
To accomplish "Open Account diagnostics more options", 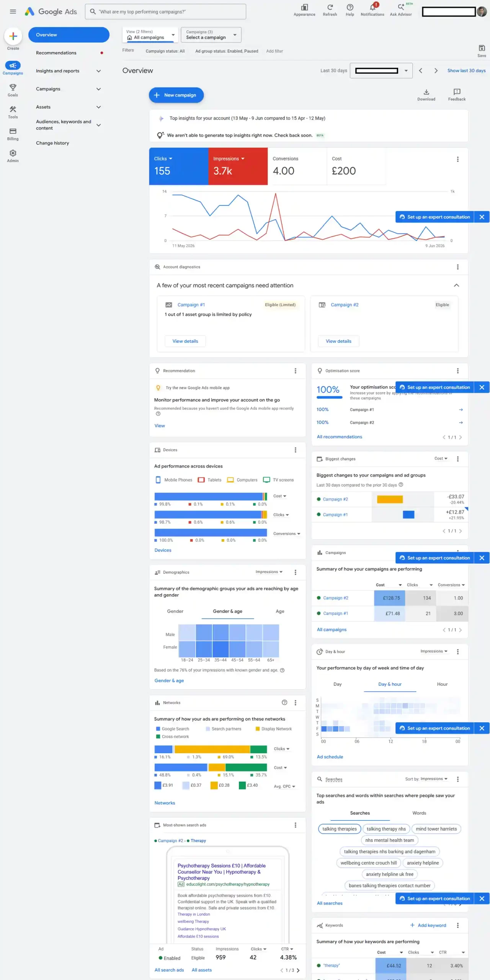I will point(457,267).
